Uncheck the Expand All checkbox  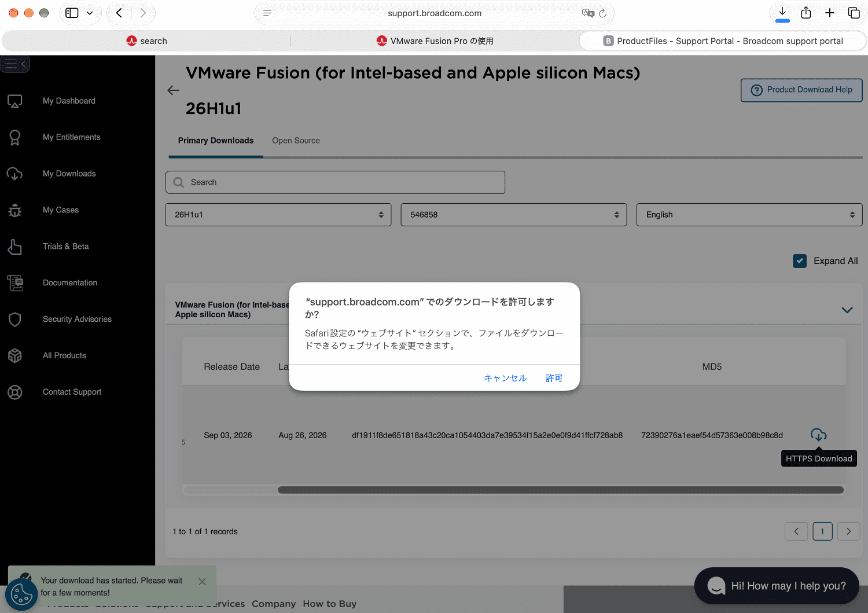(800, 261)
